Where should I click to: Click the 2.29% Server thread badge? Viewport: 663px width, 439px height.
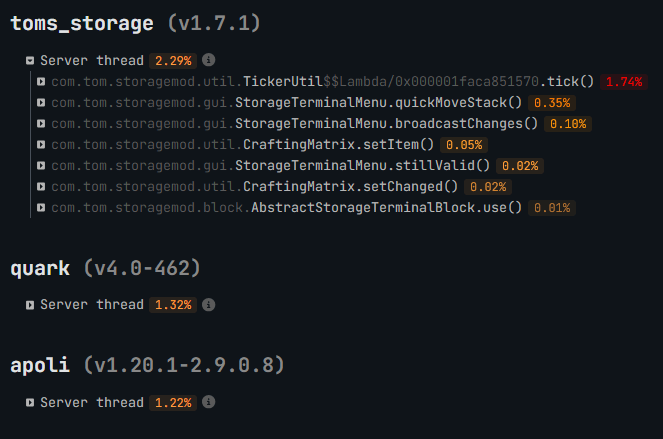pos(172,60)
